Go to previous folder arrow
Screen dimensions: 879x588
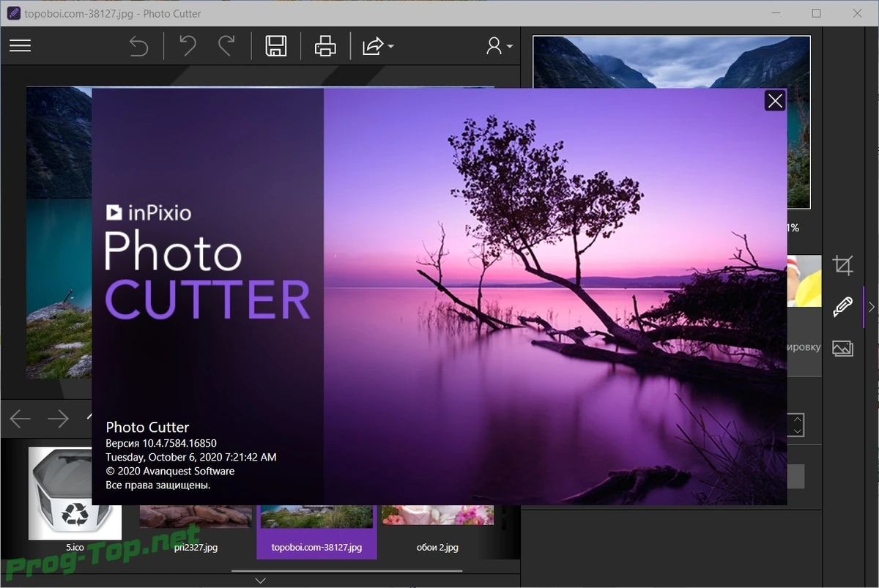click(20, 419)
